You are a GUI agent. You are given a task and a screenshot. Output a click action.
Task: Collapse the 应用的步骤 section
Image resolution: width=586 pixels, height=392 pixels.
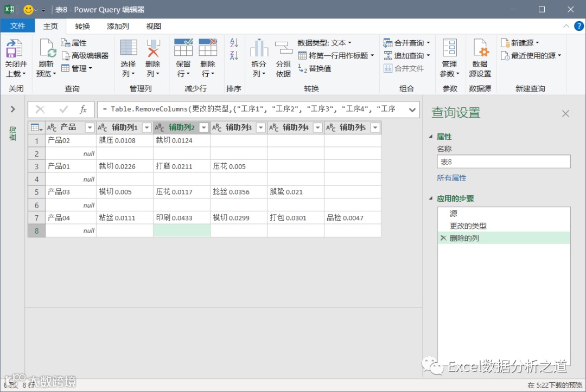click(x=430, y=198)
